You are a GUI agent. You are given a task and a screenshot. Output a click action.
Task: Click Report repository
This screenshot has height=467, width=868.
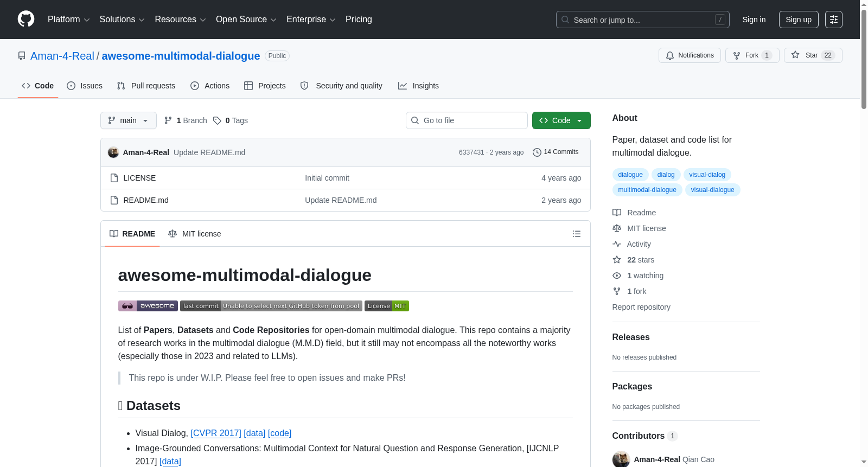[x=641, y=307]
